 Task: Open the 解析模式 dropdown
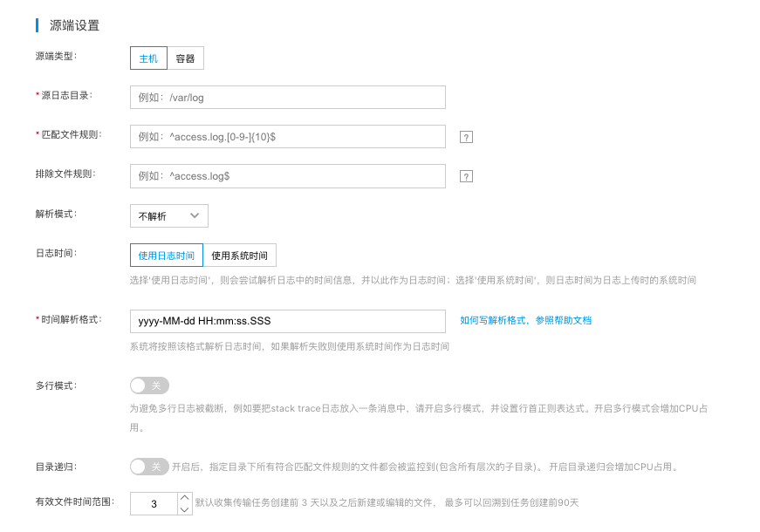click(x=168, y=215)
